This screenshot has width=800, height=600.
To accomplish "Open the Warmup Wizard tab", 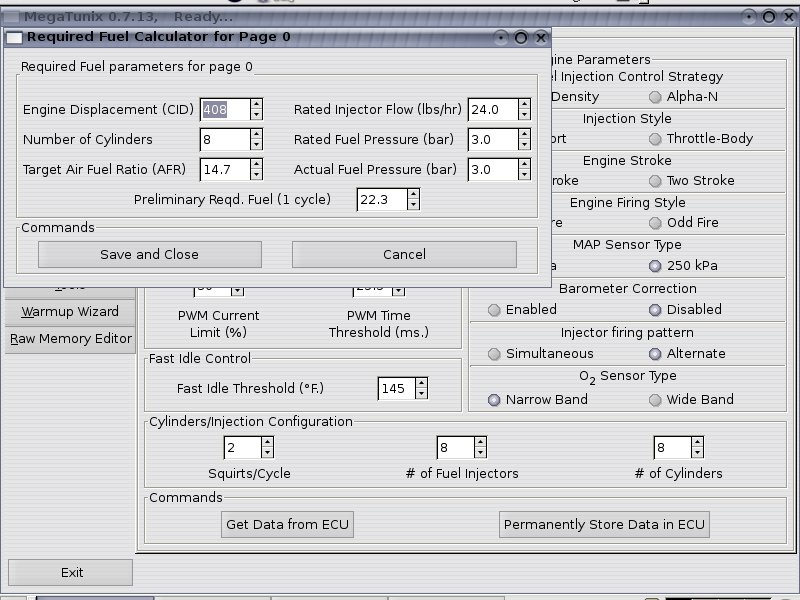I will pos(70,312).
